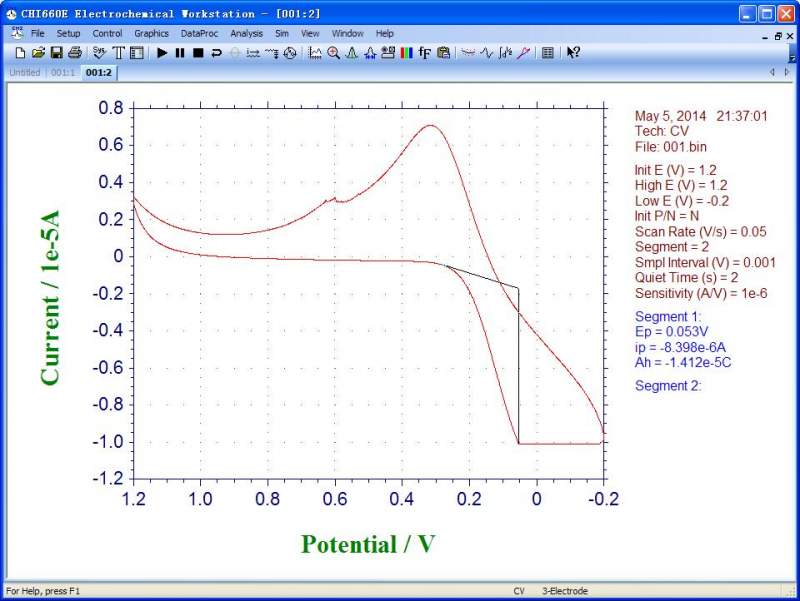Screen dimensions: 800x601
Task: Open the Control menu
Action: [107, 34]
